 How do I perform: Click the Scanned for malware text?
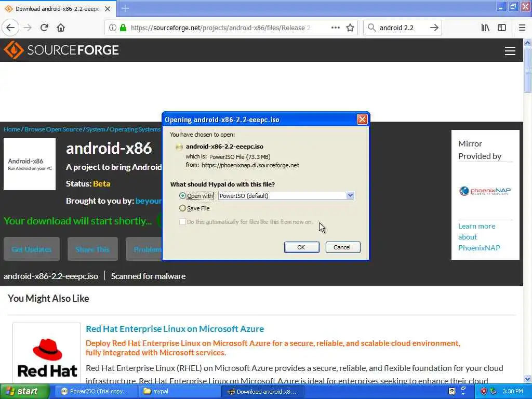pos(148,276)
